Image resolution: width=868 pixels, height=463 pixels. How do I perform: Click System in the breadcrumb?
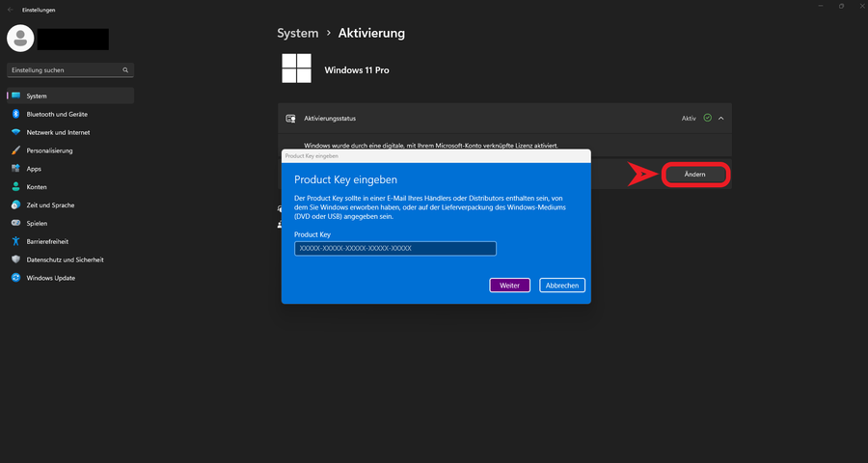point(298,33)
